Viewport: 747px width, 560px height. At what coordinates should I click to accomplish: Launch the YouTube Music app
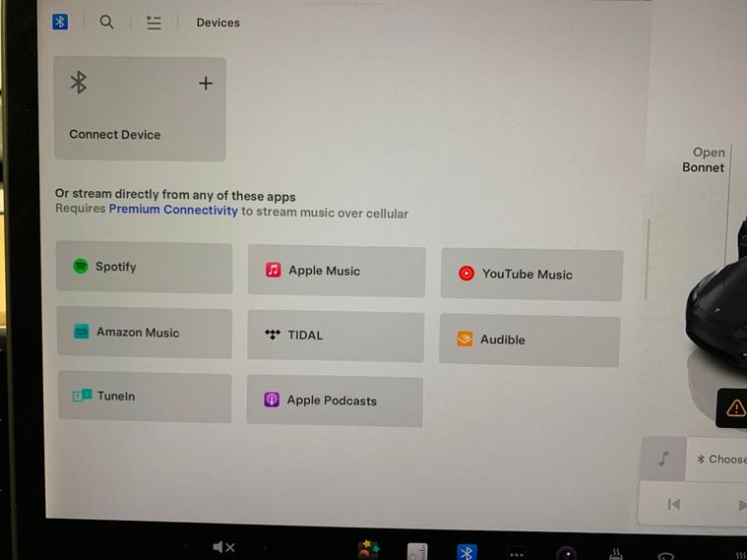point(531,275)
